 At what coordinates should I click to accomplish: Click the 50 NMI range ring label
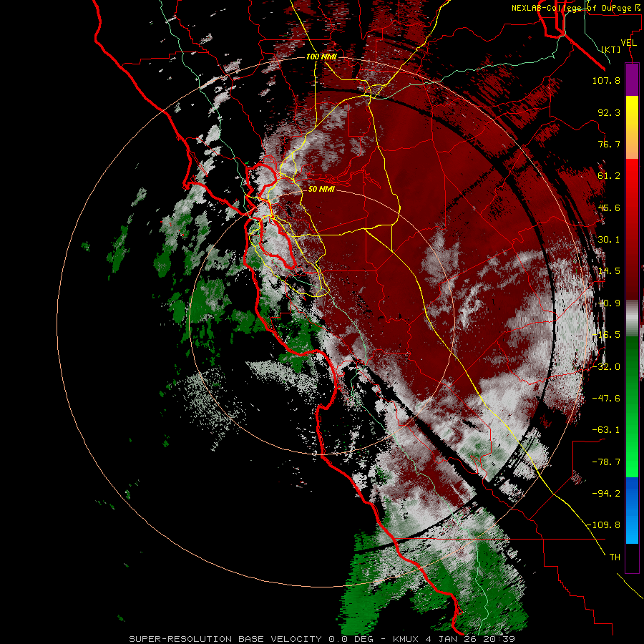coord(321,190)
